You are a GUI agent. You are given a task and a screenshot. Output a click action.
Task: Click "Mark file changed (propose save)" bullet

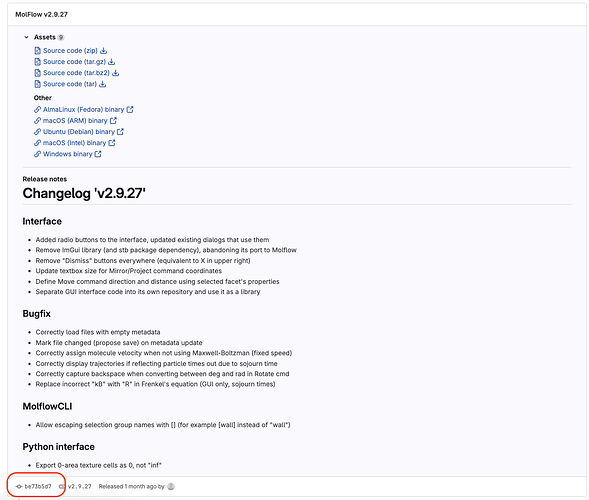[119, 343]
